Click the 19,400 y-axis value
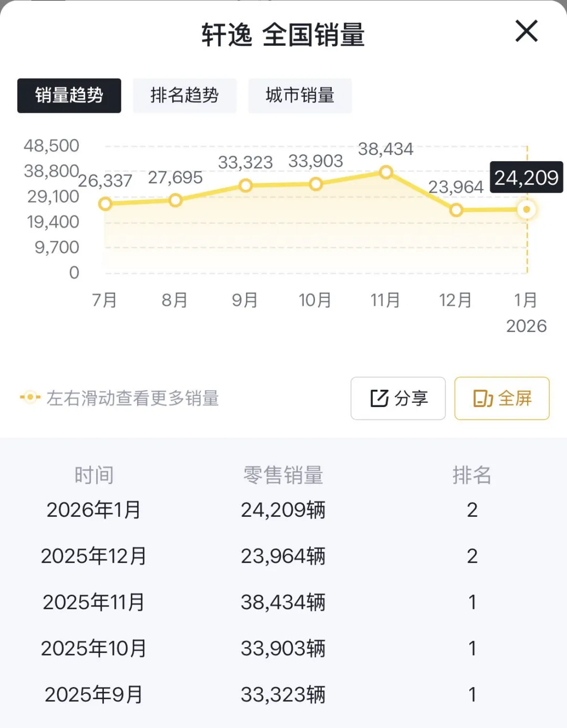Screen dimensions: 567x728 (53, 222)
